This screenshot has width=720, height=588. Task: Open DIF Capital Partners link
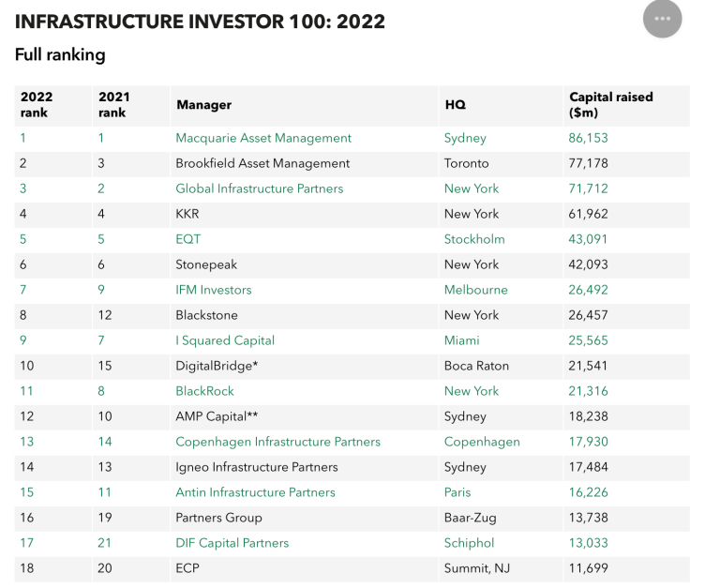coord(232,543)
